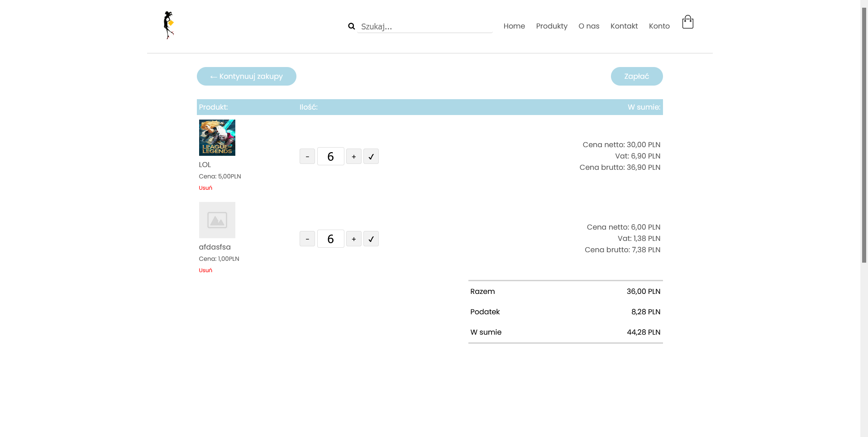This screenshot has height=437, width=868.
Task: Remove LOL using its Usuń link
Action: coord(205,187)
